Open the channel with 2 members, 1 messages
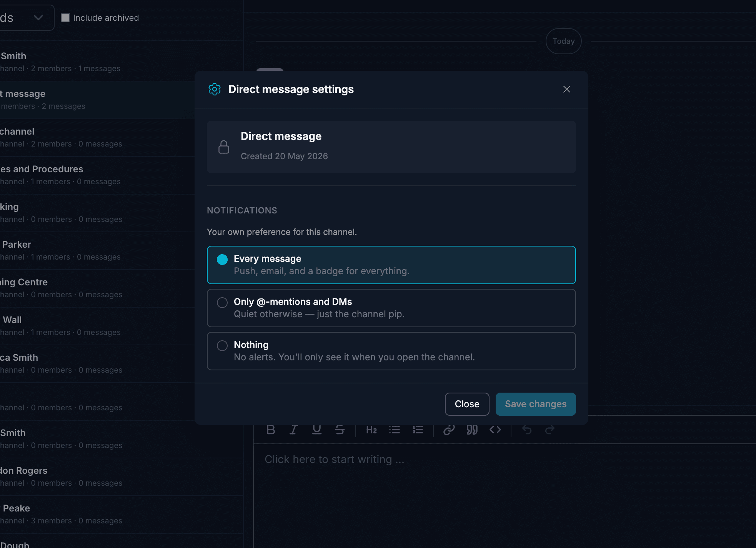Image resolution: width=756 pixels, height=548 pixels. coord(122,62)
